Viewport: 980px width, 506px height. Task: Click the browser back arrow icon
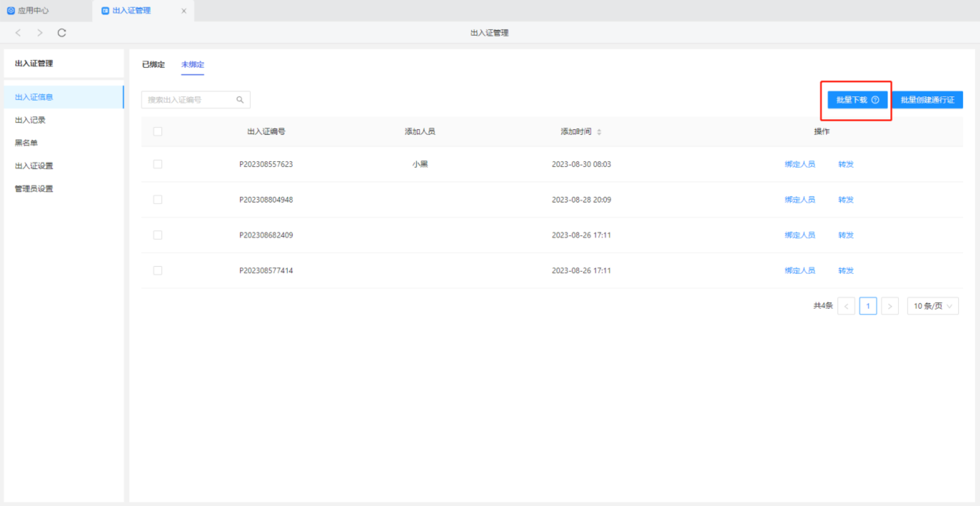(18, 33)
